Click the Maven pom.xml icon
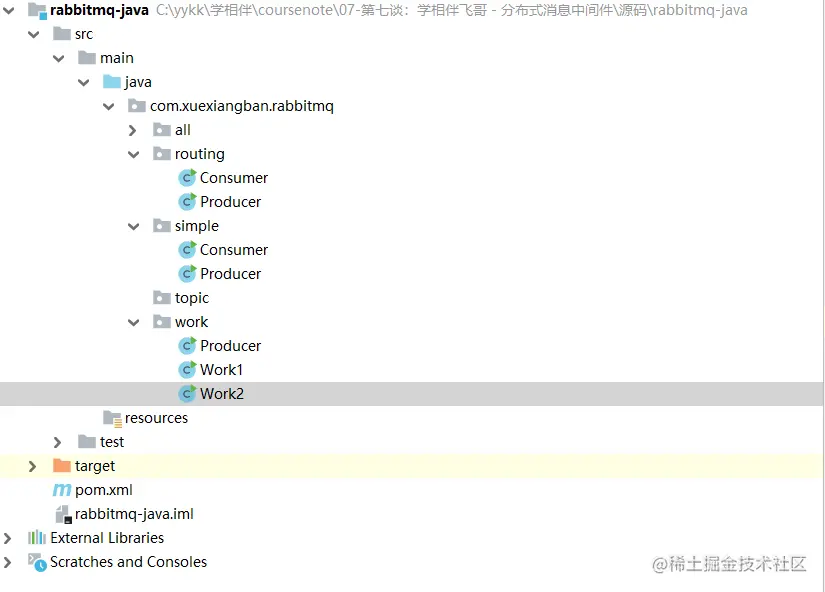The image size is (825, 592). (62, 490)
